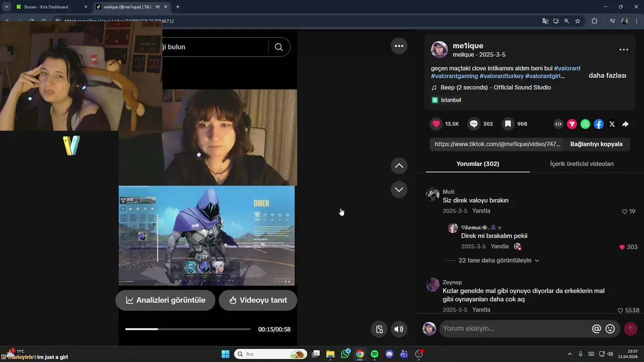Switch to İçerik üreticisi videoları tab
The image size is (644, 362).
pos(582,164)
